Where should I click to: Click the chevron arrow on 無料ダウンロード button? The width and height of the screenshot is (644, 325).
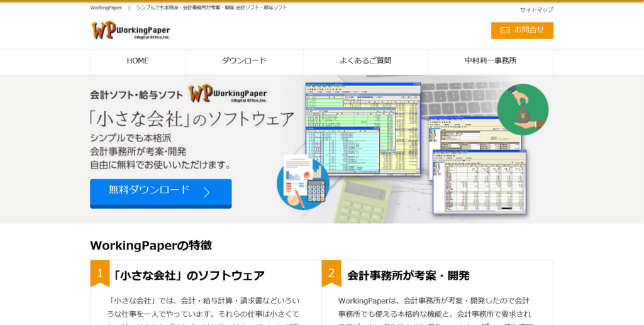pyautogui.click(x=206, y=192)
